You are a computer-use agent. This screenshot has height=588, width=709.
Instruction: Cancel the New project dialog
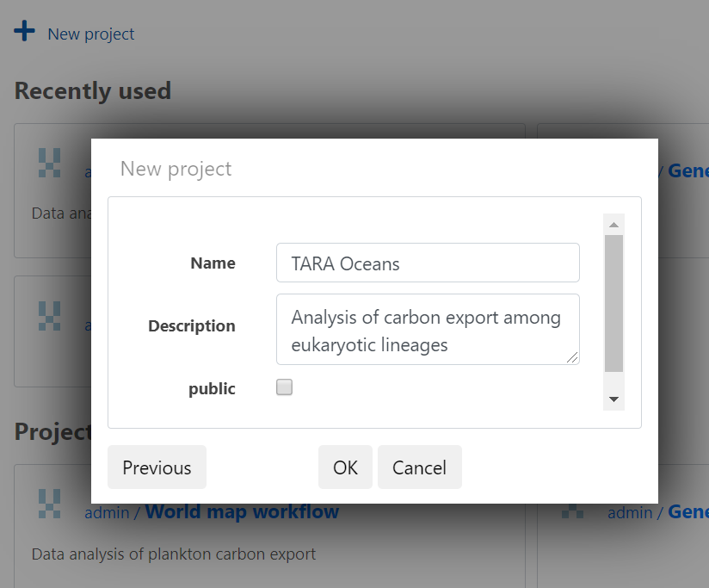click(x=420, y=467)
